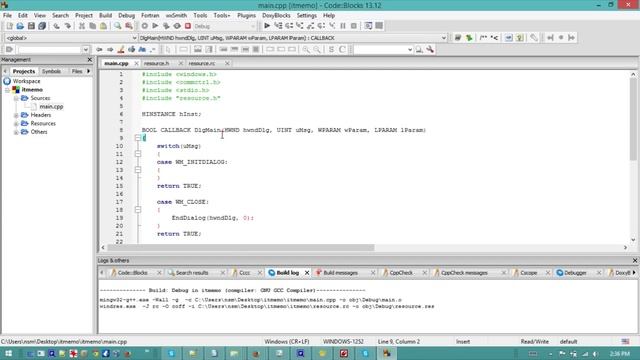Click the Redo toolbar icon
The height and width of the screenshot is (360, 640).
pyautogui.click(x=67, y=26)
